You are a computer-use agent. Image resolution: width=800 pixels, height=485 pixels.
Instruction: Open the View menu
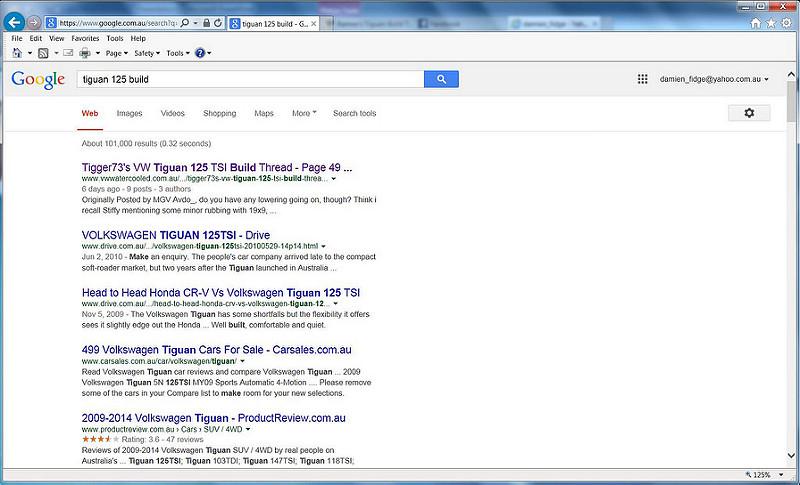[x=57, y=38]
